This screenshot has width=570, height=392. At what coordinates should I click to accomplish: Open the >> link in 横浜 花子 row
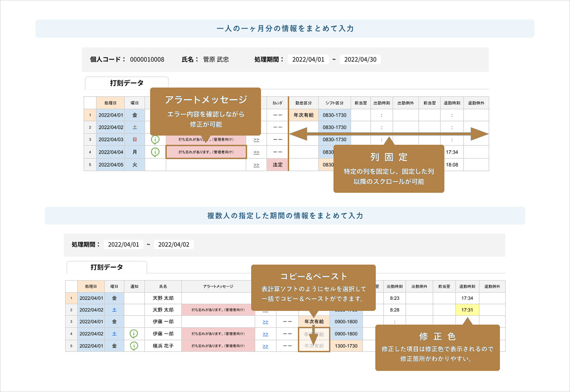pos(265,346)
